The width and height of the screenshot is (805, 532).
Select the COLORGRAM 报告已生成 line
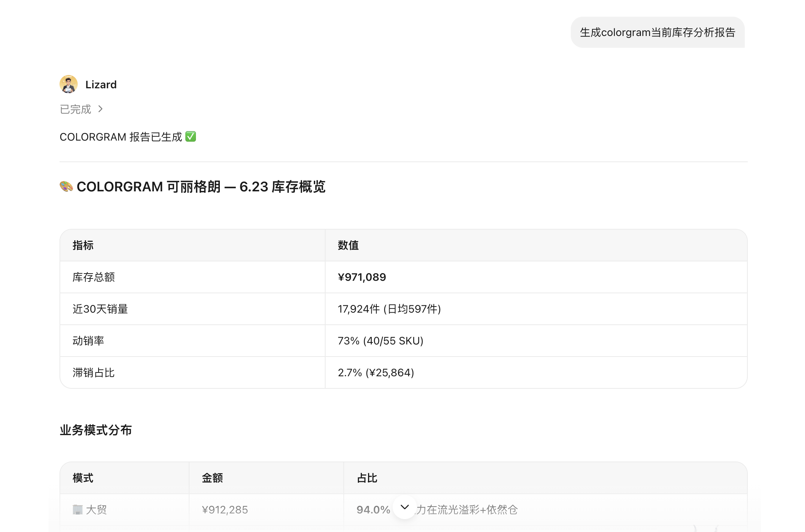pos(128,137)
